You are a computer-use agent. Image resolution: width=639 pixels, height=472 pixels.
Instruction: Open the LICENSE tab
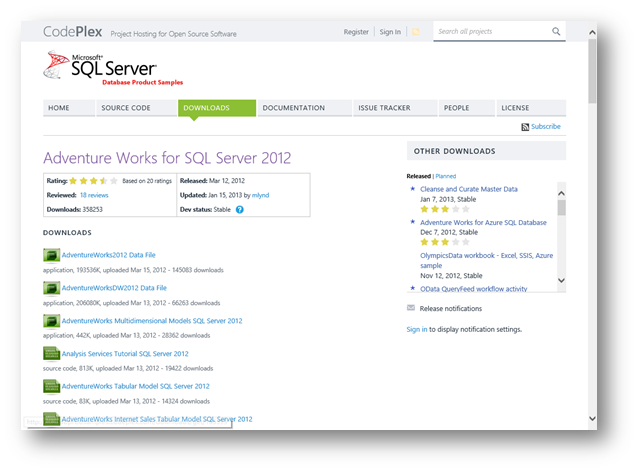(x=531, y=108)
